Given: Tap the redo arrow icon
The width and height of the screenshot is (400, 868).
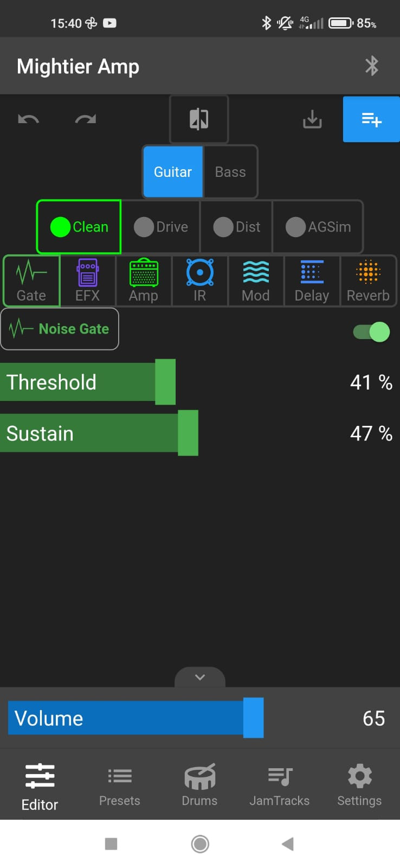Looking at the screenshot, I should pos(85,119).
